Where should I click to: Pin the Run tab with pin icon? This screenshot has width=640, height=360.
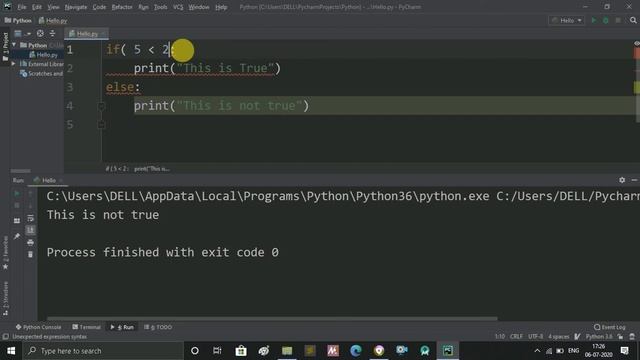point(17,236)
